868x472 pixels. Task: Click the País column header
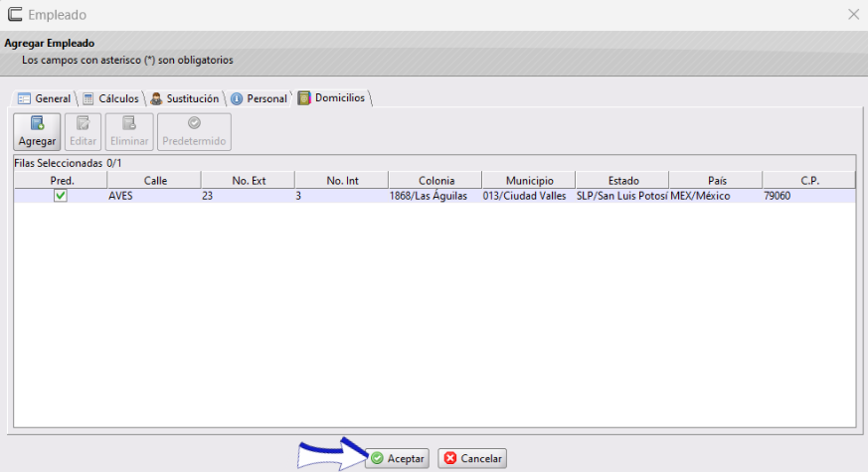click(716, 181)
